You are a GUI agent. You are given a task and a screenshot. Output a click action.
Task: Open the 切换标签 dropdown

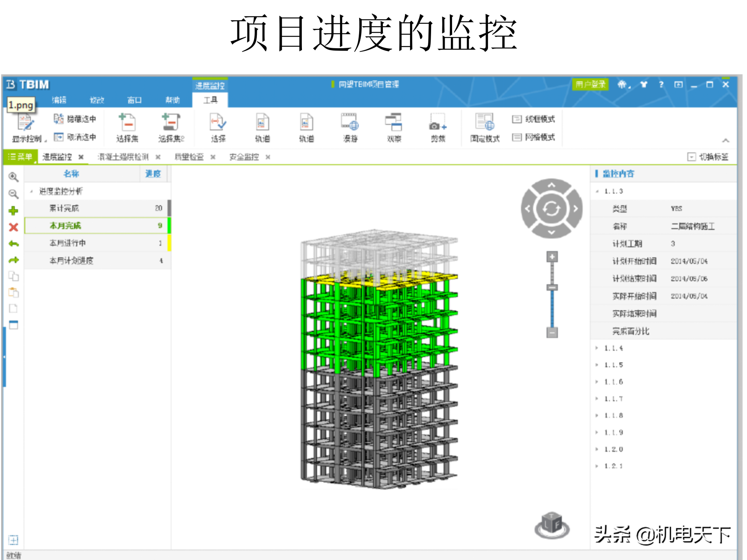(691, 157)
